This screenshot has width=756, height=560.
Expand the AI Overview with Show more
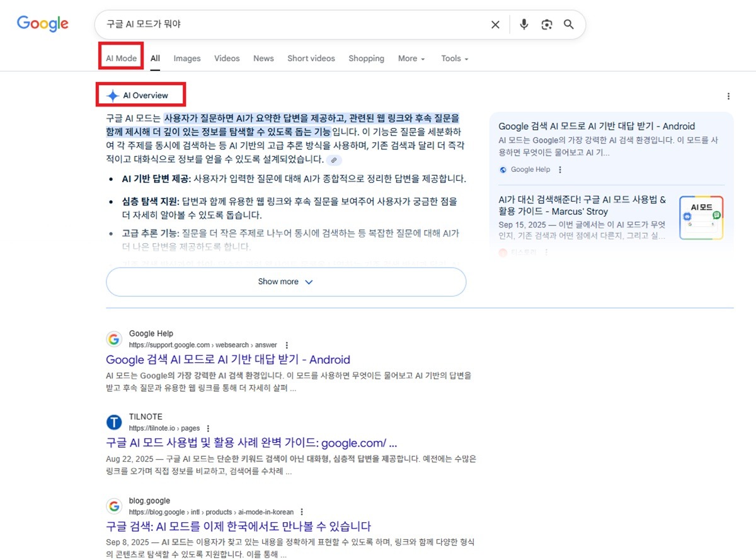pos(285,282)
